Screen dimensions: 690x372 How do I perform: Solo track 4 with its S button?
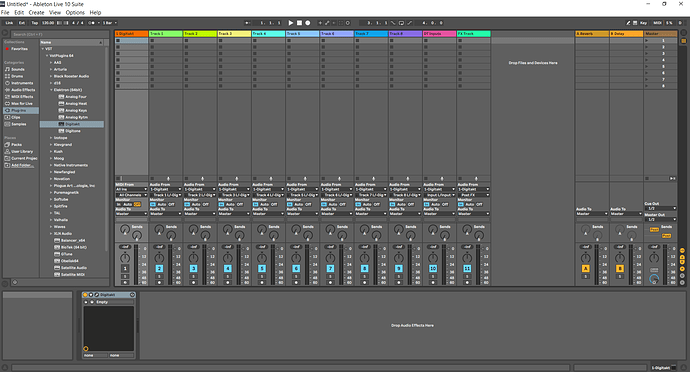pyautogui.click(x=228, y=277)
